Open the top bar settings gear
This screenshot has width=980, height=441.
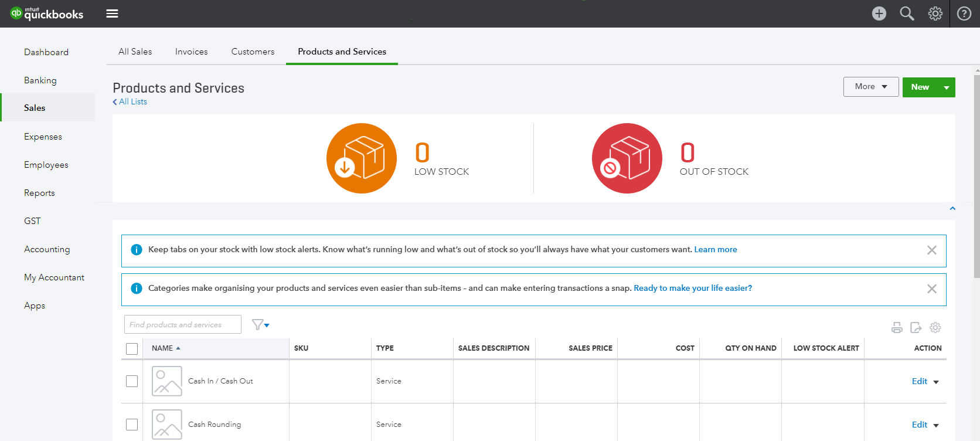[x=935, y=13]
